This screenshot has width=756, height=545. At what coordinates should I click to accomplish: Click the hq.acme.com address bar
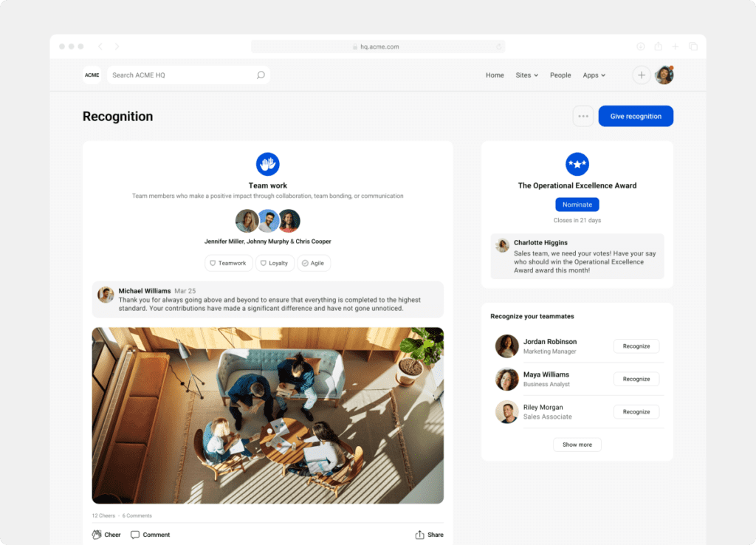(x=378, y=47)
